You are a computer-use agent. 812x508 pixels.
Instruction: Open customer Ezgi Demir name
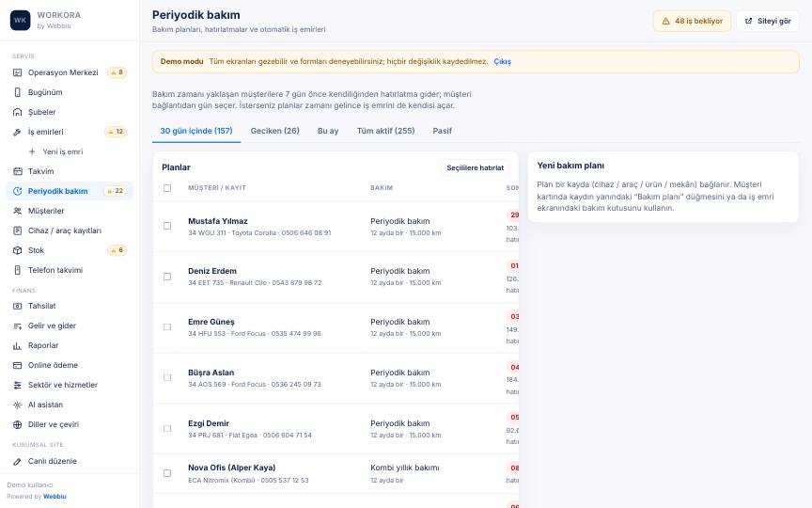[209, 423]
